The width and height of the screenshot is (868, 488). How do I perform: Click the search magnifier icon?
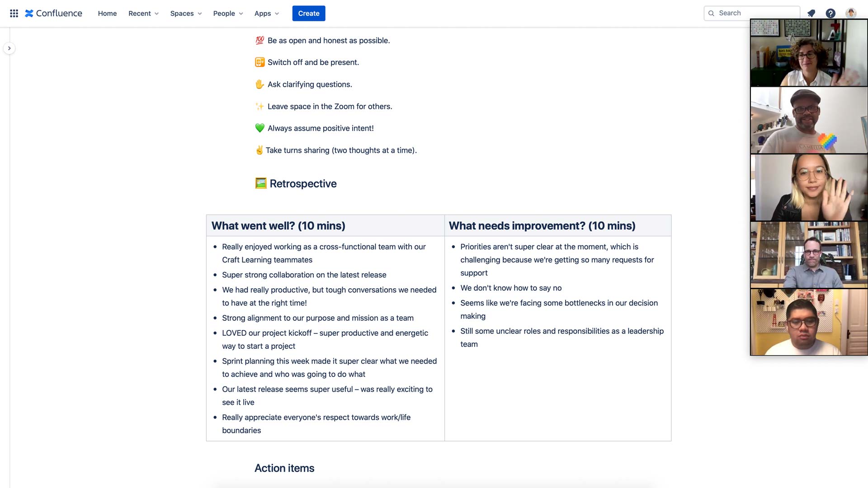[710, 13]
